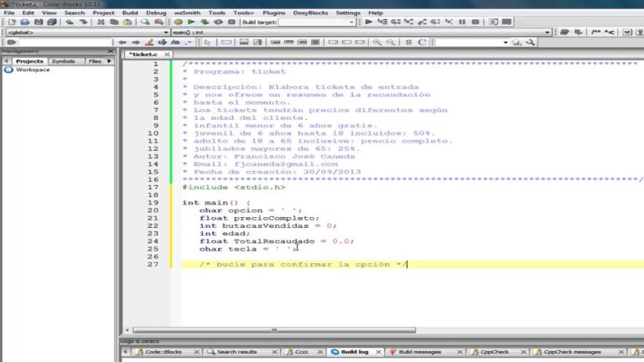Click the Jump back arrow icon
Screen dimensions: 644x362
tap(122, 42)
